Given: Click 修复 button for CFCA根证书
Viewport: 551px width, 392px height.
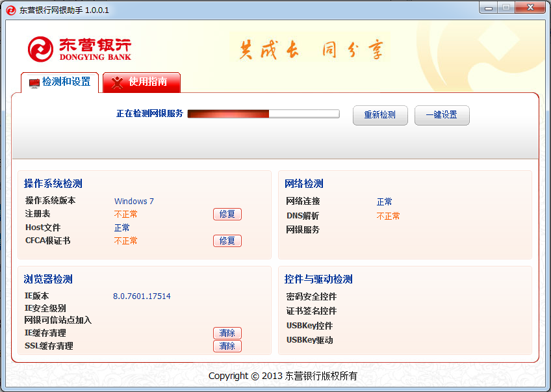Looking at the screenshot, I should pyautogui.click(x=227, y=241).
